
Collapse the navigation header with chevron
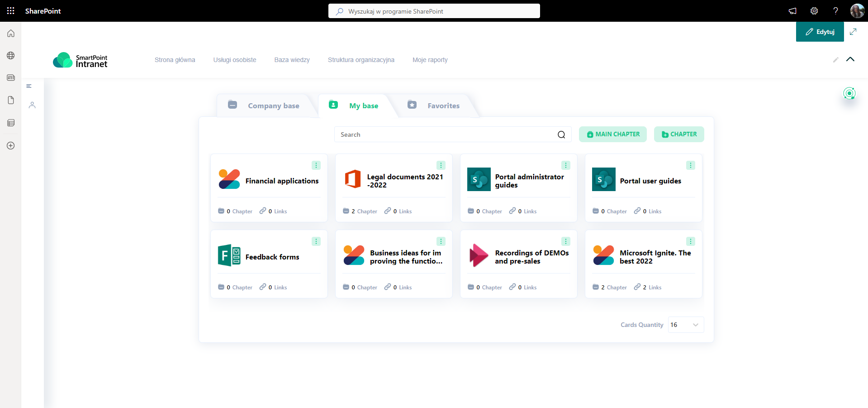(x=850, y=59)
